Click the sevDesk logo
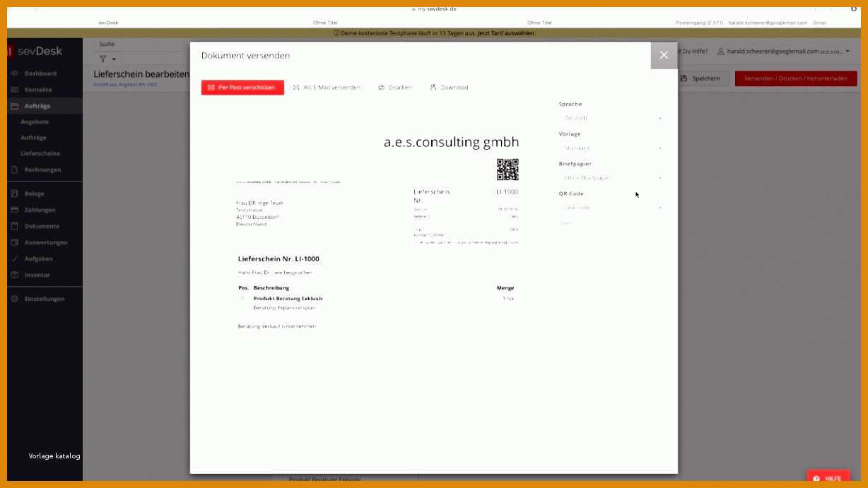868x488 pixels. point(35,51)
